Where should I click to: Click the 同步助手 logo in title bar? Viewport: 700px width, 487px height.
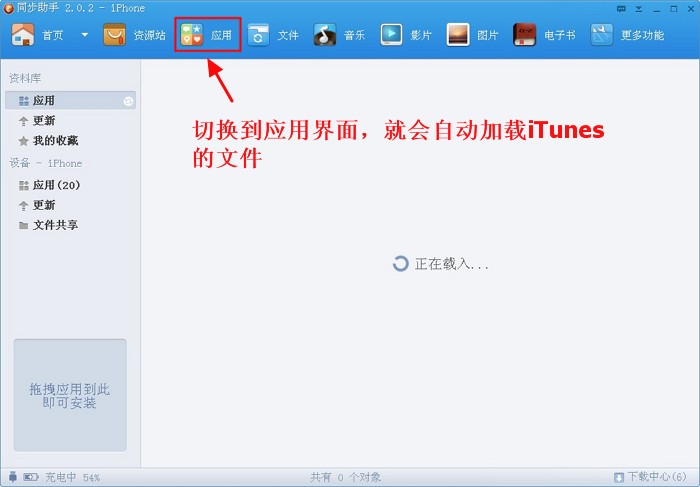(x=8, y=8)
